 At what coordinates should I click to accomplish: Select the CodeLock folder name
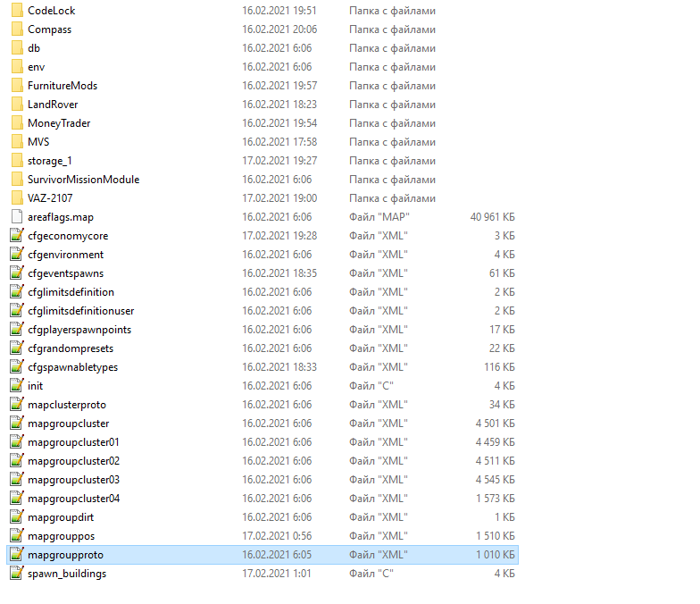(52, 11)
